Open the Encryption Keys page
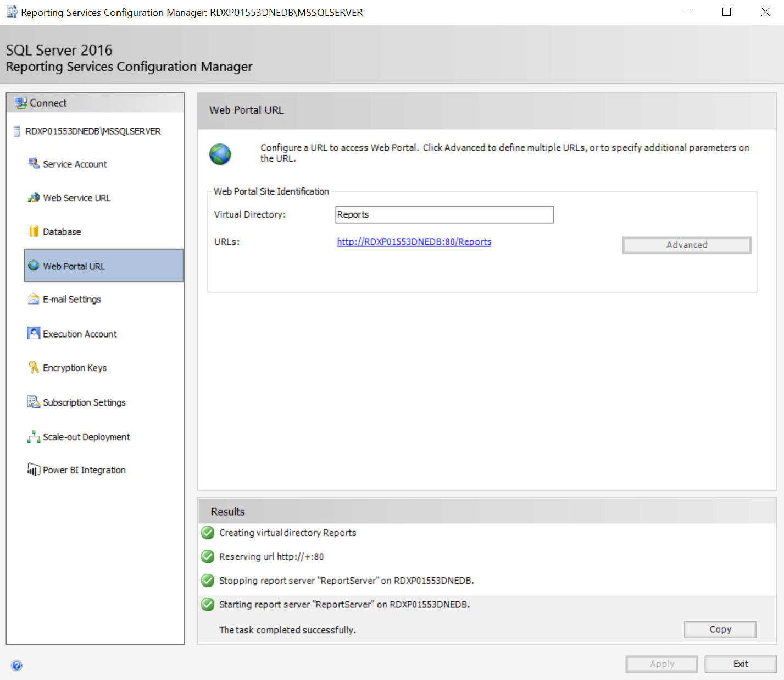This screenshot has width=784, height=680. [75, 368]
